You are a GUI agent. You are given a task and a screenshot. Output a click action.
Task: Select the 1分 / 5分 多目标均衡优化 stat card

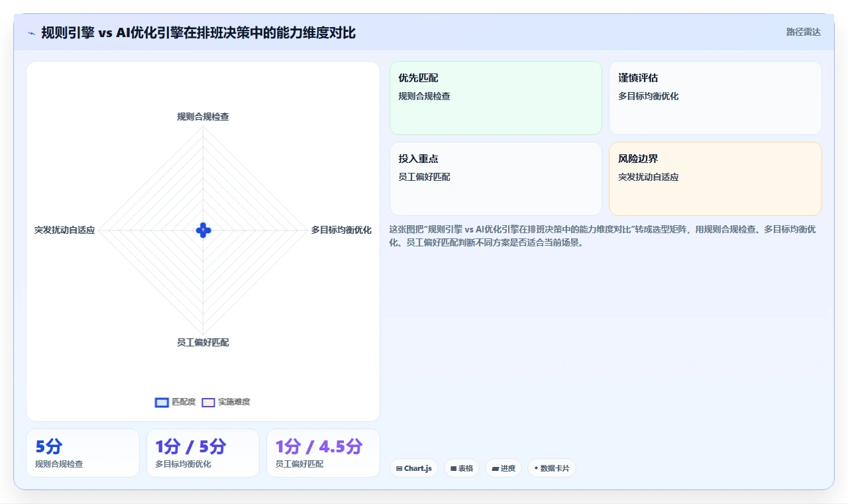coord(203,453)
